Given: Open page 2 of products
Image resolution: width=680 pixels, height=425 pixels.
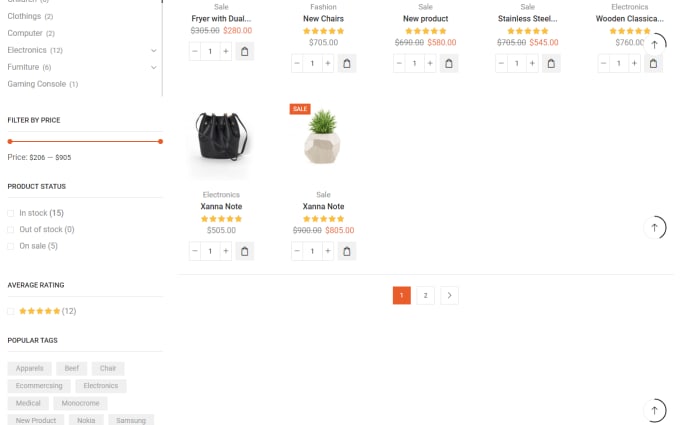Looking at the screenshot, I should click(425, 295).
